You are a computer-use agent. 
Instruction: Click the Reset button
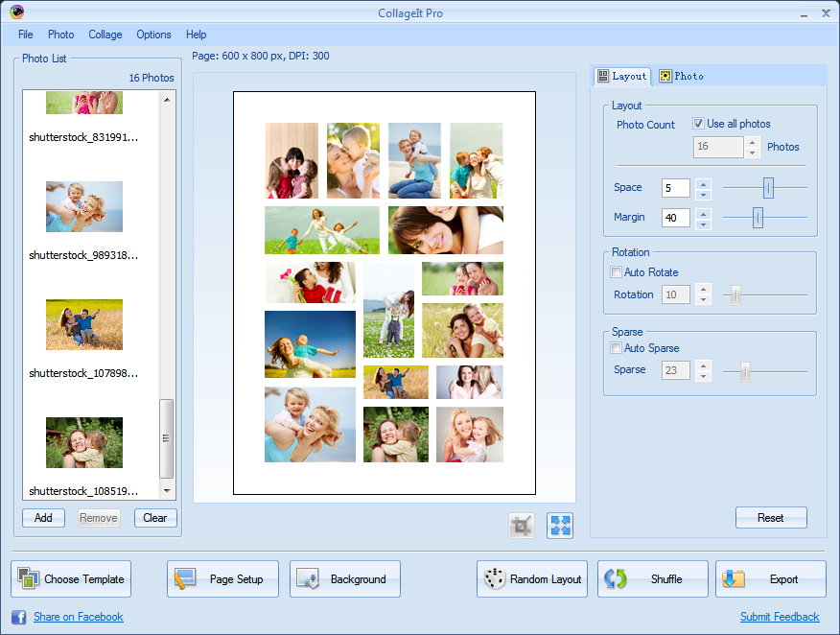click(x=771, y=518)
